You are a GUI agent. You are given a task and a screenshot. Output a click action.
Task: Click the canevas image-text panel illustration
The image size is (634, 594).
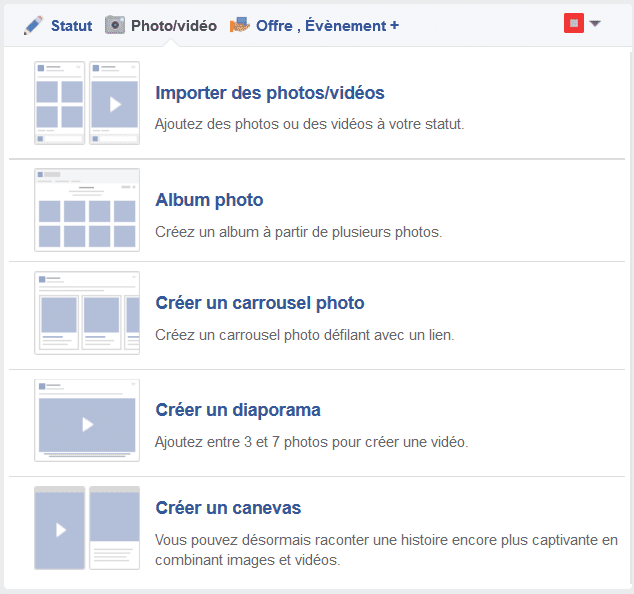[x=114, y=528]
